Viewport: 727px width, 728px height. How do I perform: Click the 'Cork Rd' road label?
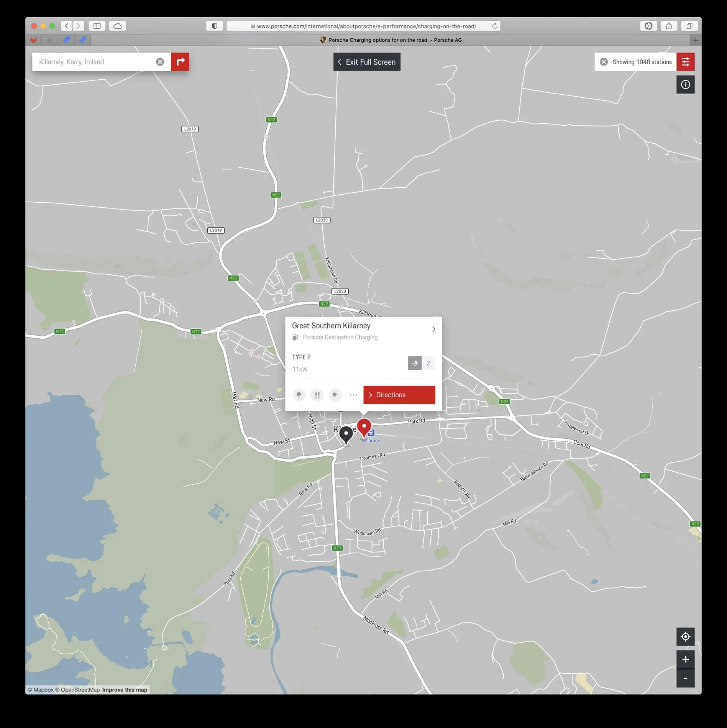[x=582, y=444]
